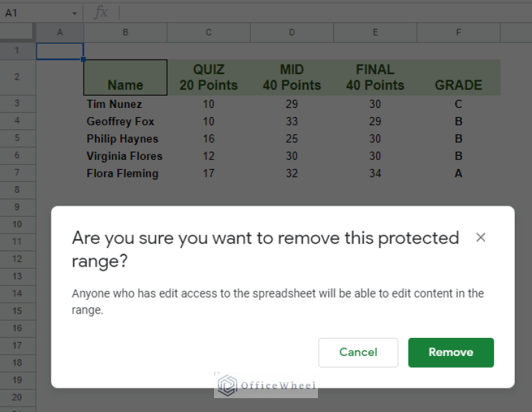
Task: Click the FINAL 40 Points header cell
Action: [x=375, y=78]
